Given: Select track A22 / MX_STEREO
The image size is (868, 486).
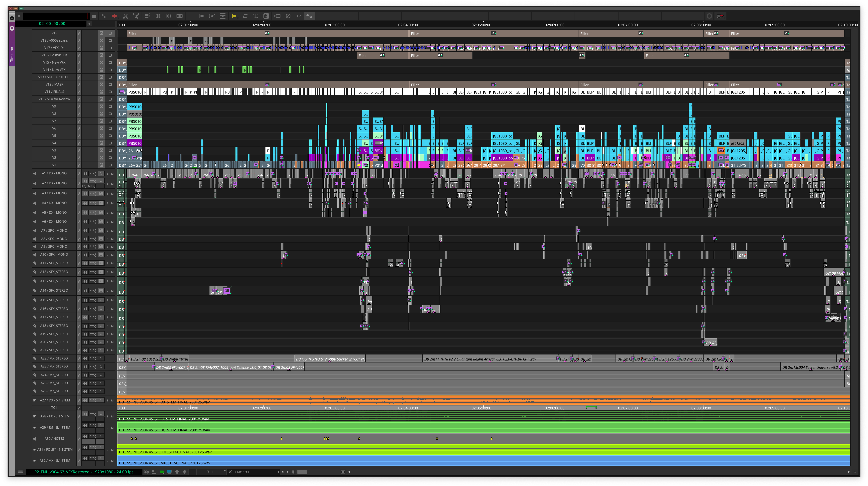Looking at the screenshot, I should 54,359.
